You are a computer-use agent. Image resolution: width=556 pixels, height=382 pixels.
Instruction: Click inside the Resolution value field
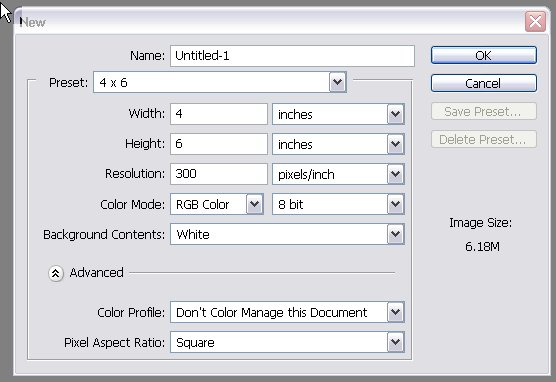219,174
